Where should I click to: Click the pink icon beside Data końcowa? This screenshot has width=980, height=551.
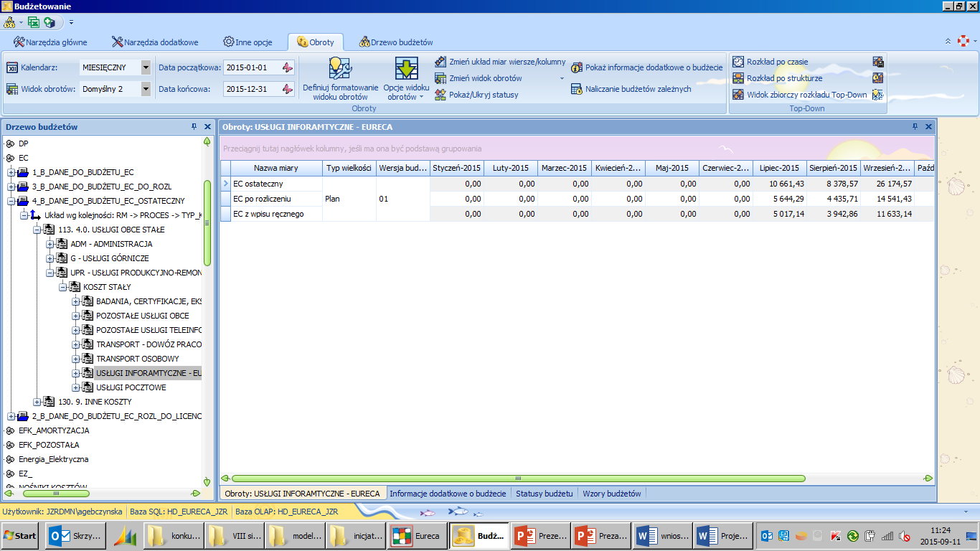[x=287, y=89]
